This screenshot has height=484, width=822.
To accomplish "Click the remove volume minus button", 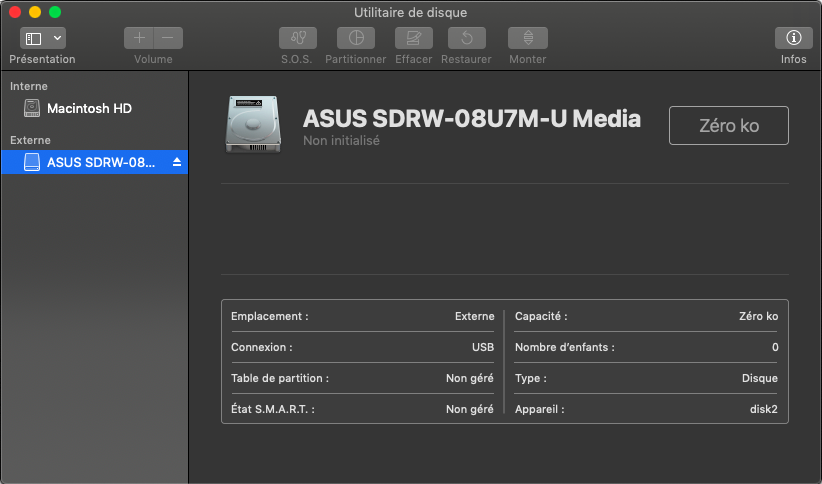I will 167,38.
